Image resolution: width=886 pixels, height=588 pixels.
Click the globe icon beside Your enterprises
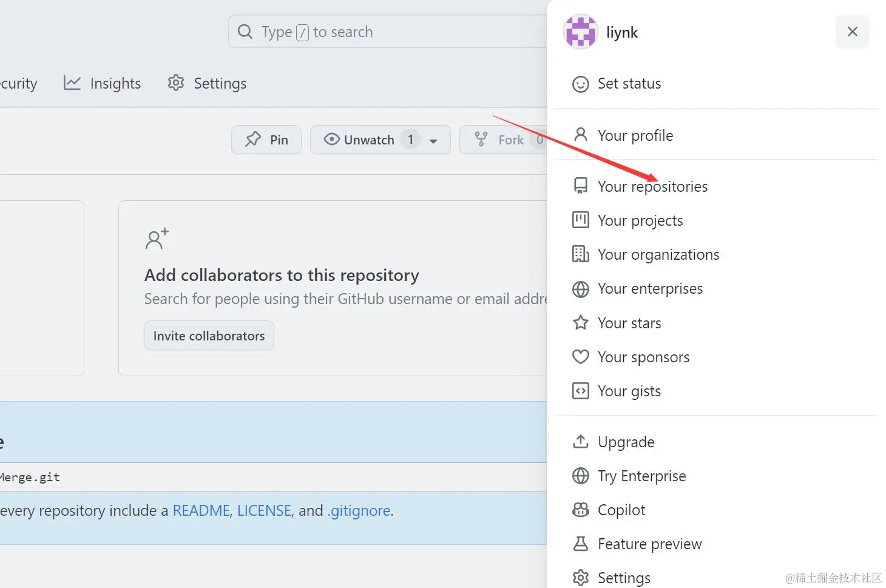click(x=580, y=289)
